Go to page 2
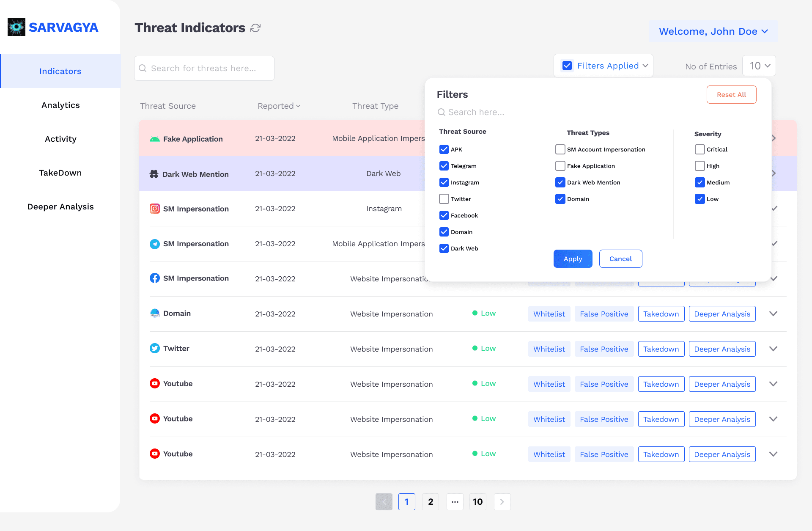Screen dimensions: 812x531 431,502
